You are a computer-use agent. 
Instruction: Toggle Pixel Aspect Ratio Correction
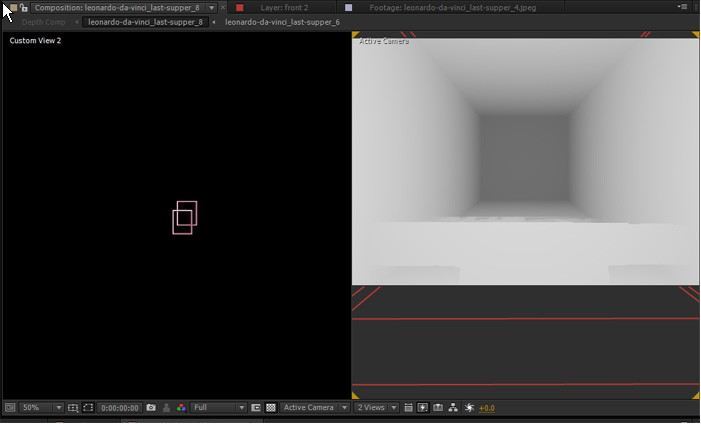point(408,408)
